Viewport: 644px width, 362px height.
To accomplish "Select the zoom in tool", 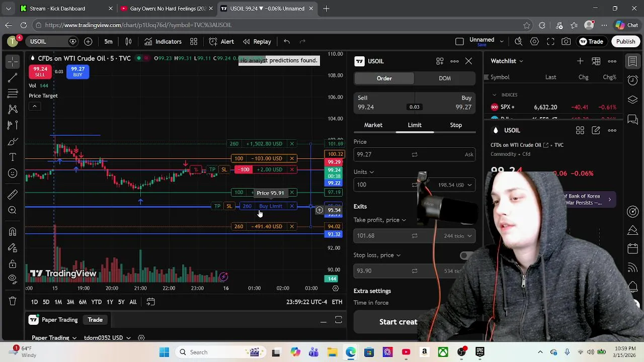I will tap(13, 210).
